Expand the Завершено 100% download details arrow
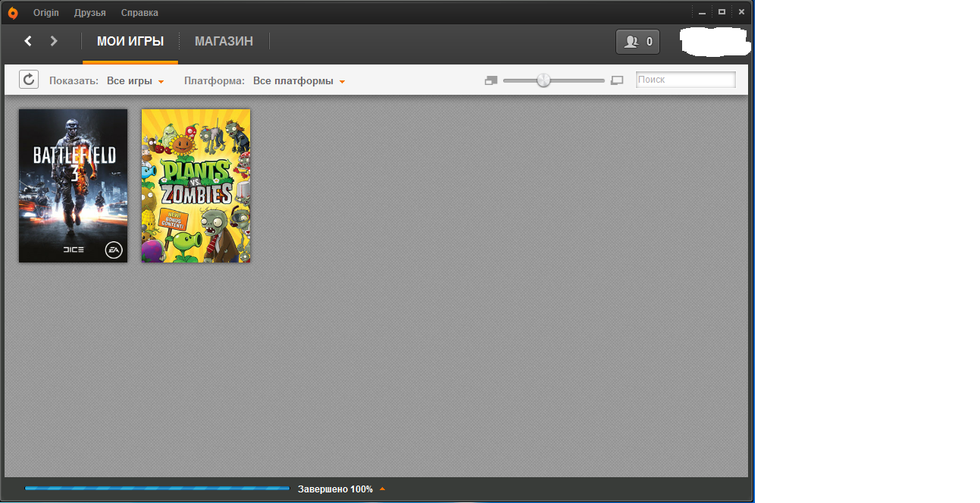 [x=382, y=489]
